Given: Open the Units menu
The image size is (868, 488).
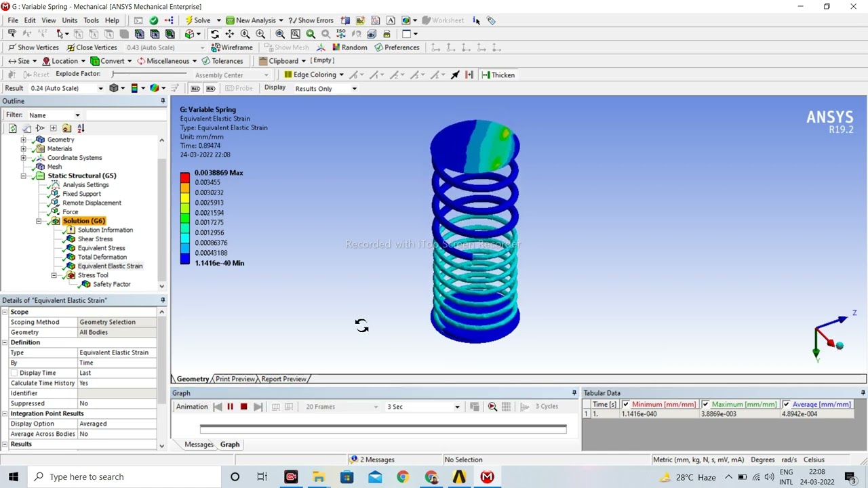Looking at the screenshot, I should [70, 20].
